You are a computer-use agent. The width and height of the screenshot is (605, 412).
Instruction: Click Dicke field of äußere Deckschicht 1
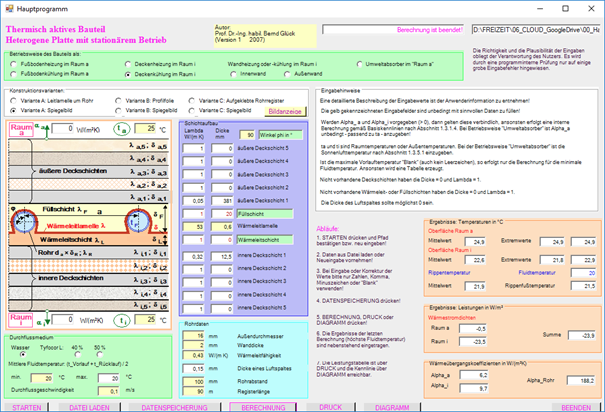click(x=222, y=201)
